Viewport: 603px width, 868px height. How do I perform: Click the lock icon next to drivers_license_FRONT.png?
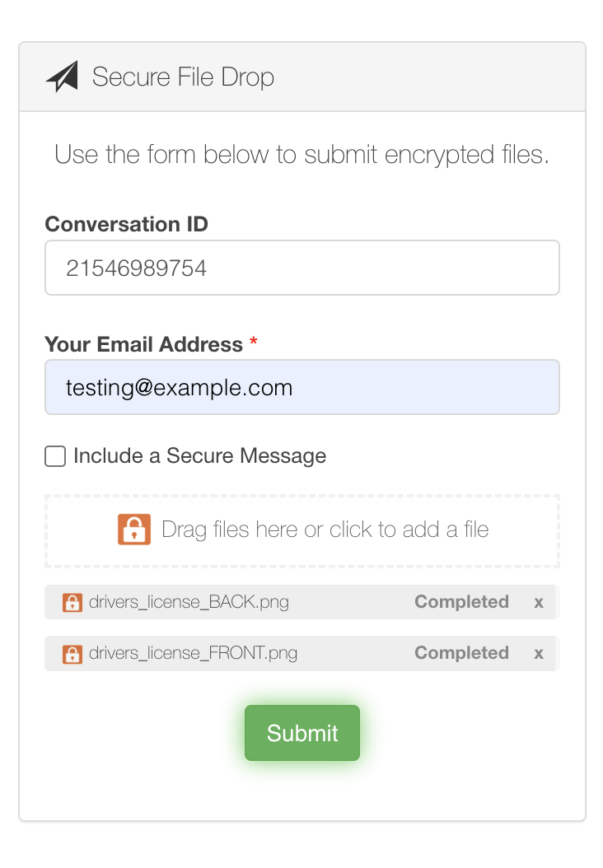(72, 652)
